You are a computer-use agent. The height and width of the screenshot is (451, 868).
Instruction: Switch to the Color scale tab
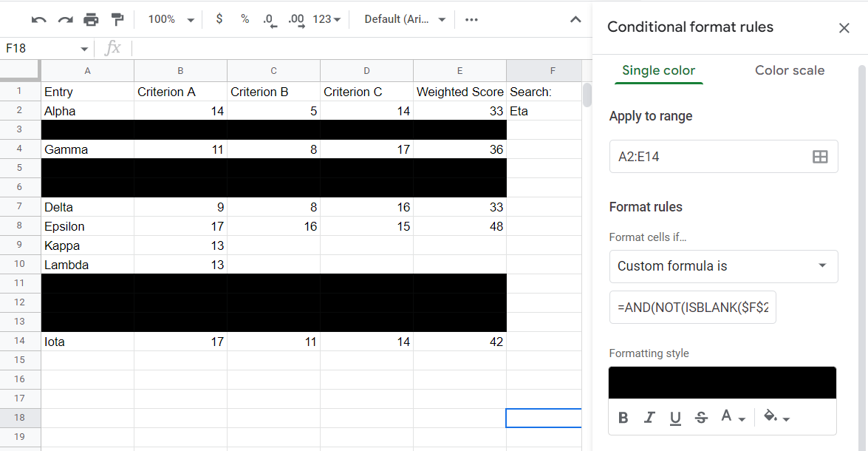(x=790, y=70)
